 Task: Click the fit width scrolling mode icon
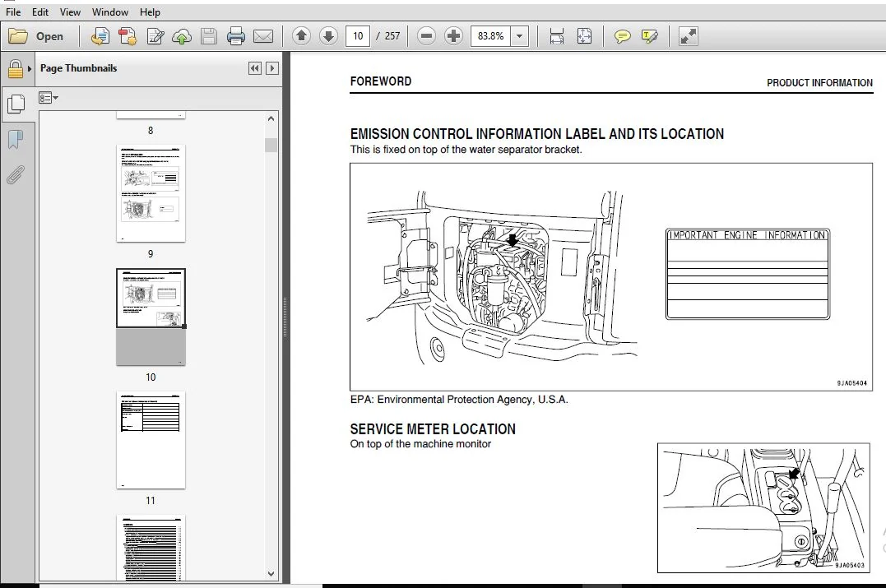[x=557, y=36]
